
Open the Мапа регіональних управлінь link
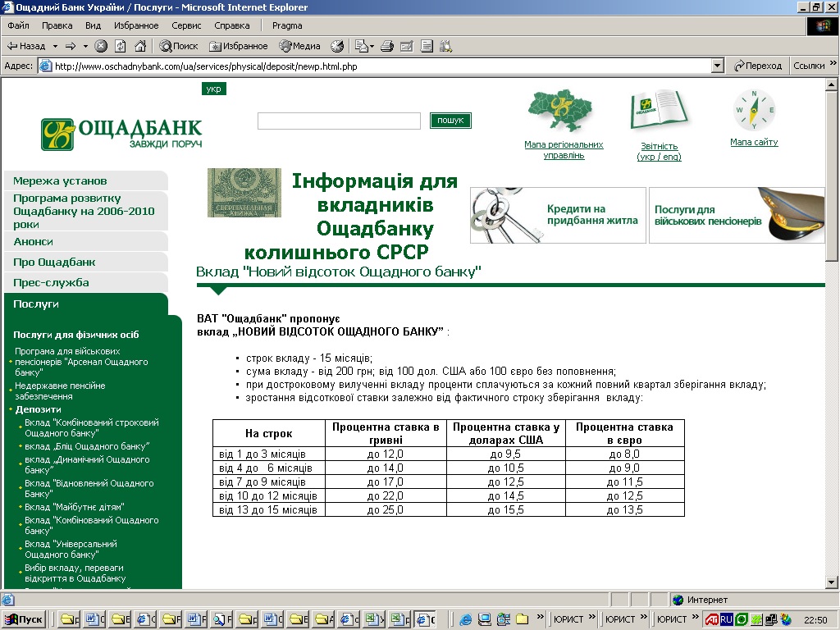[x=564, y=150]
